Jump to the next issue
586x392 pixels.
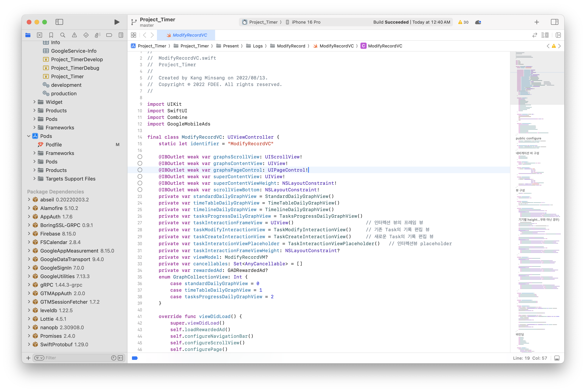(x=559, y=46)
